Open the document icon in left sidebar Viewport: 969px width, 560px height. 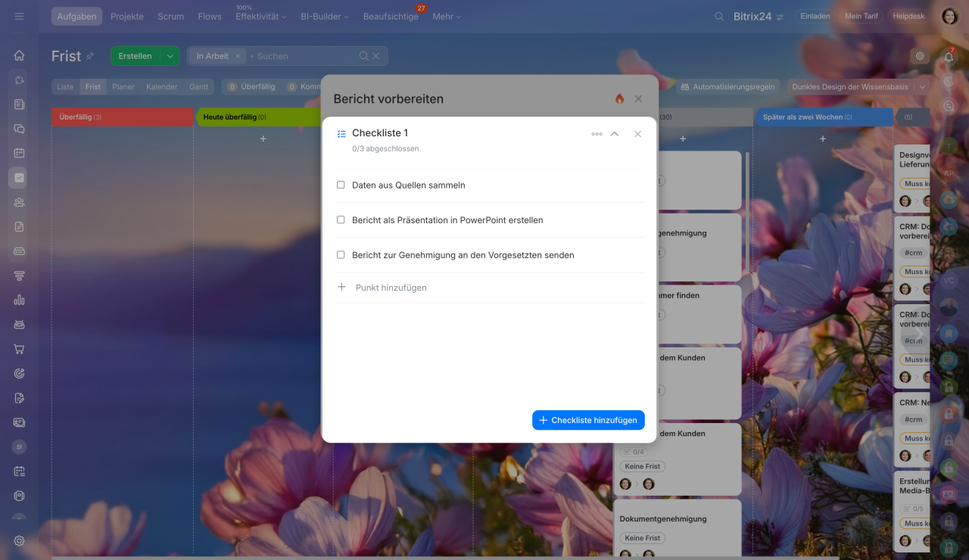[x=19, y=226]
